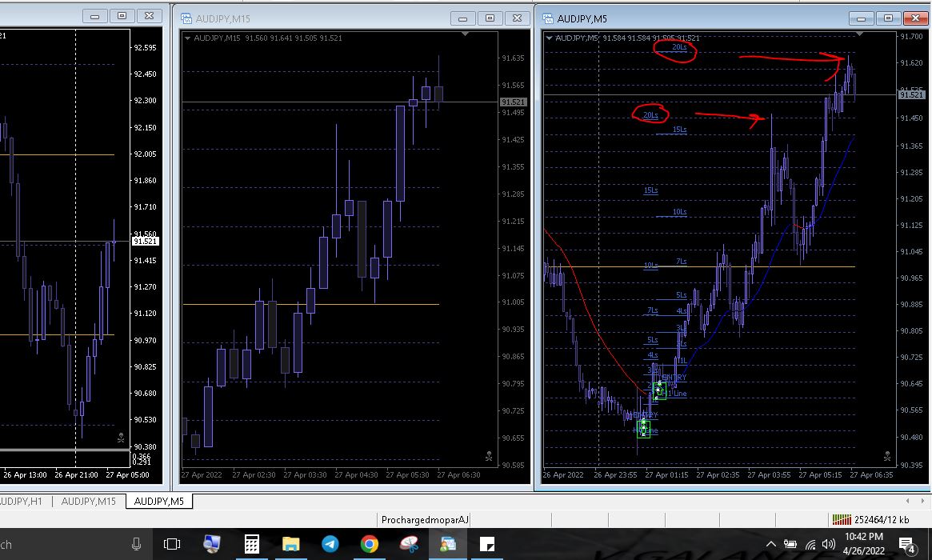Click the ProchargedmoparAJ status bar profile

click(x=424, y=519)
